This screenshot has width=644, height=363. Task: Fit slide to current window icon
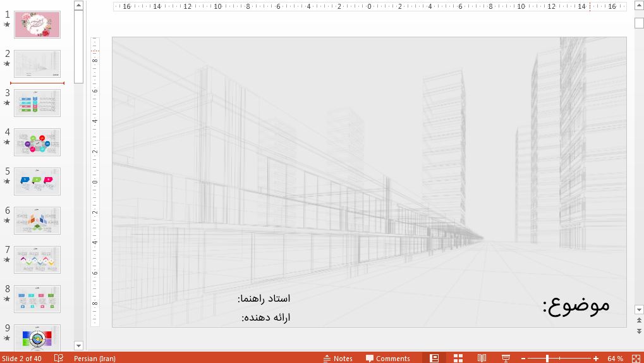pyautogui.click(x=635, y=358)
